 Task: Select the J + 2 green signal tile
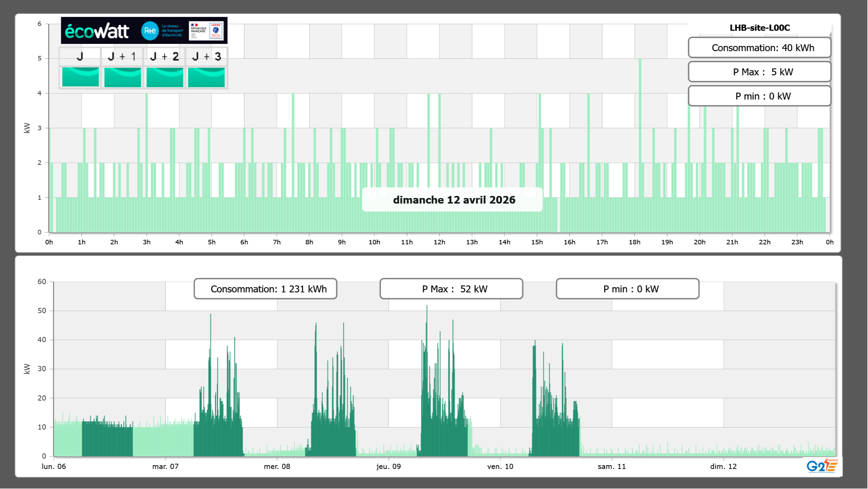[165, 77]
